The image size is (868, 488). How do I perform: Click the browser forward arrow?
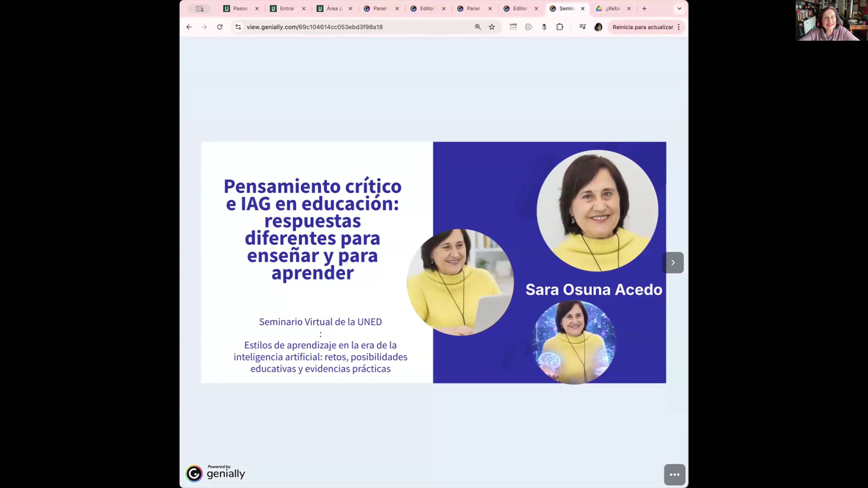pos(204,27)
